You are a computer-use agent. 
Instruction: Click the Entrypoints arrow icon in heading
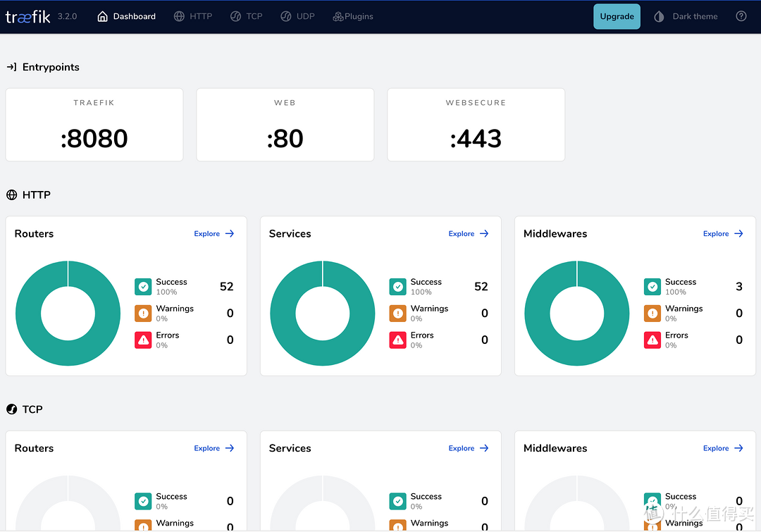[x=11, y=68]
